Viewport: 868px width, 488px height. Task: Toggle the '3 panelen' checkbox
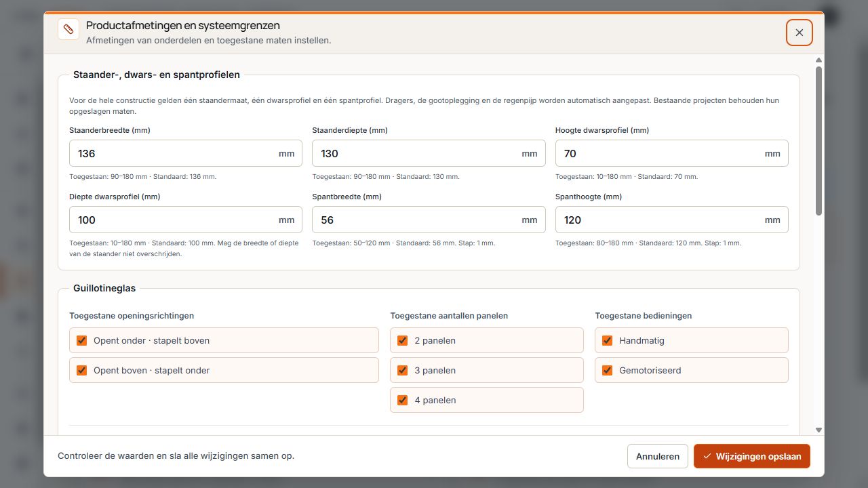(x=403, y=370)
